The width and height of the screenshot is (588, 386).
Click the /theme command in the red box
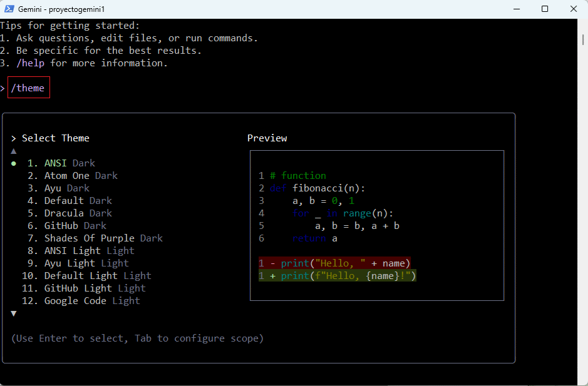point(28,88)
